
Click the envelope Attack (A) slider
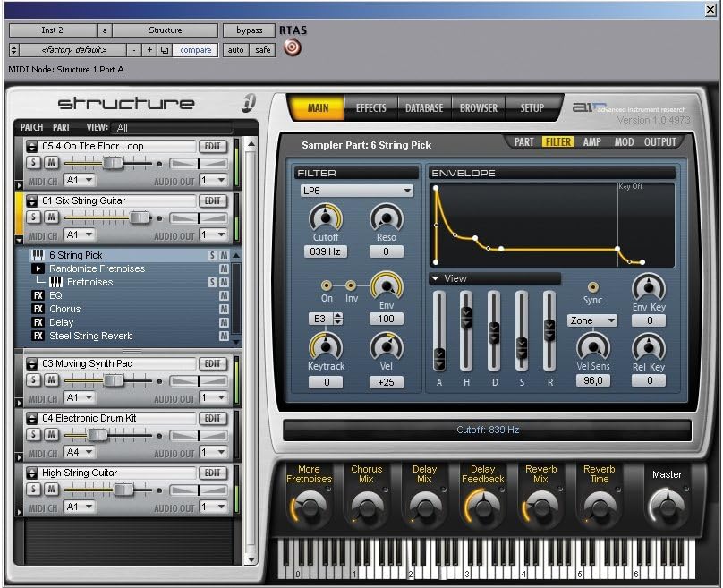439,358
